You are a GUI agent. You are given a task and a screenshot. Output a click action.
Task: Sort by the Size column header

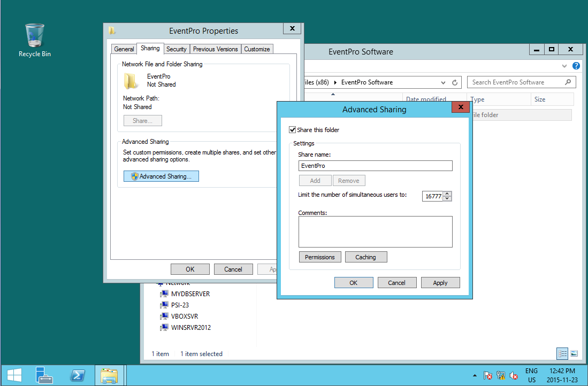pos(552,99)
